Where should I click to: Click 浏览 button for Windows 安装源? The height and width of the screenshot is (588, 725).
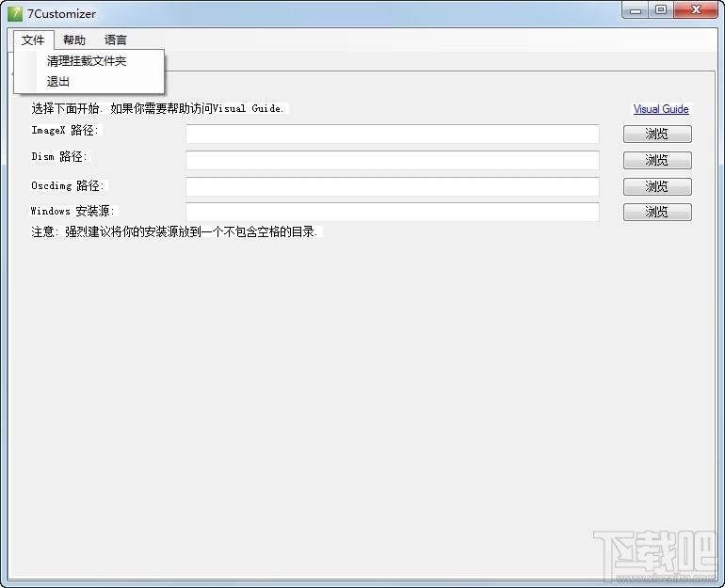tap(657, 212)
